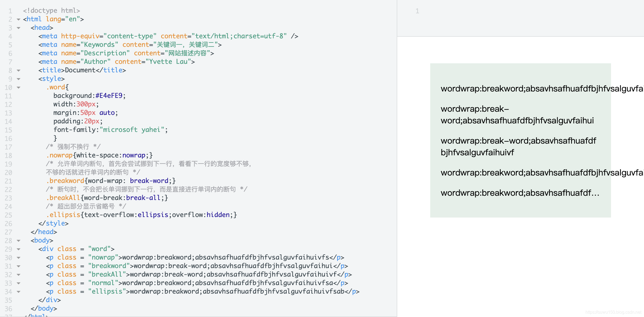The height and width of the screenshot is (317, 644).
Task: Click line number 1 in the right pane
Action: tap(417, 11)
